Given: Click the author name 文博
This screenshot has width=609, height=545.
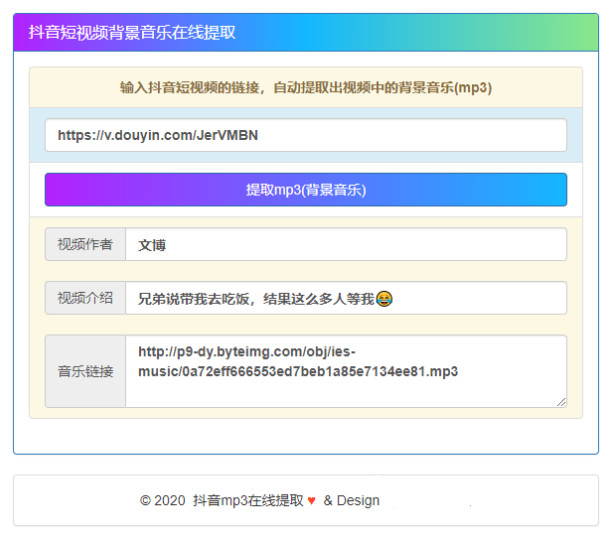Looking at the screenshot, I should click(151, 244).
